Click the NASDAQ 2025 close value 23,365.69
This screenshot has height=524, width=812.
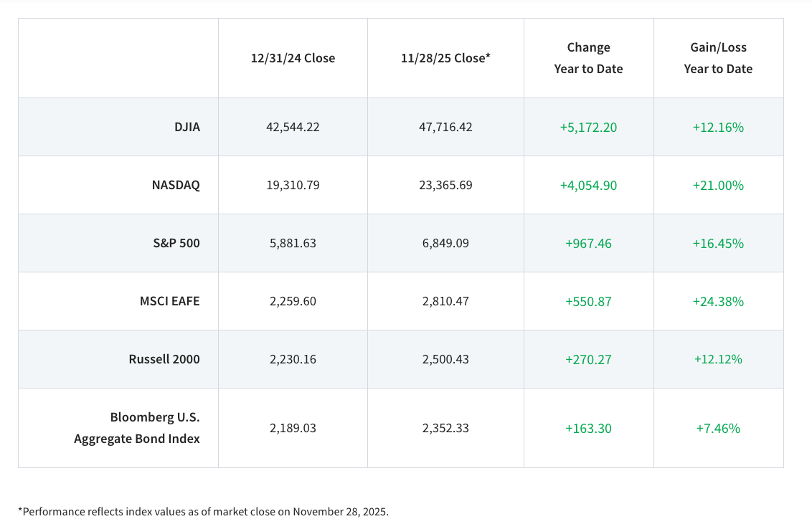coord(445,185)
